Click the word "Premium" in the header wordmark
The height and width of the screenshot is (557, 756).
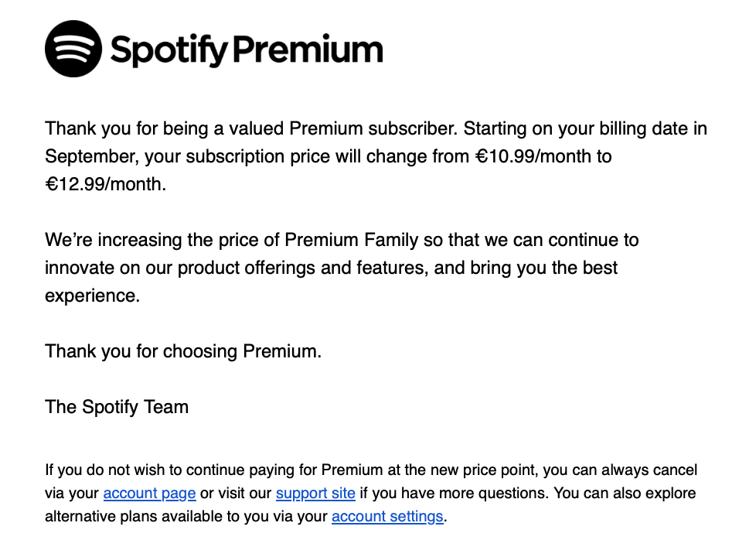pyautogui.click(x=308, y=50)
